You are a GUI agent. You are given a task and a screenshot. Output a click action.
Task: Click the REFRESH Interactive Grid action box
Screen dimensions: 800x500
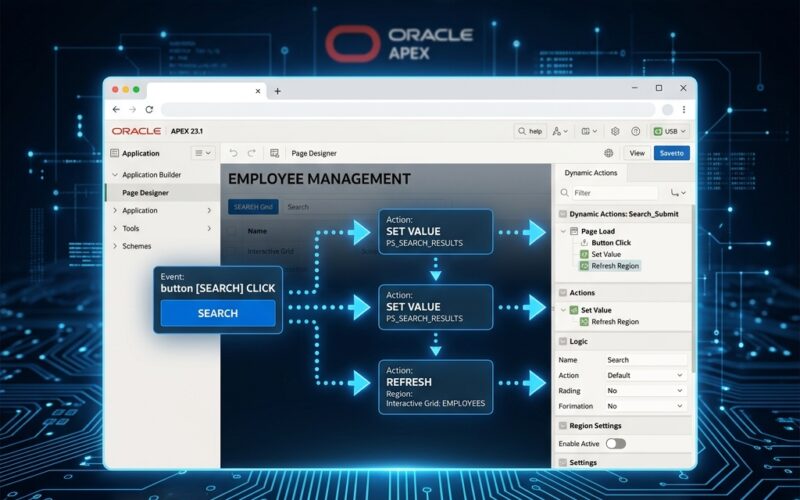coord(436,387)
